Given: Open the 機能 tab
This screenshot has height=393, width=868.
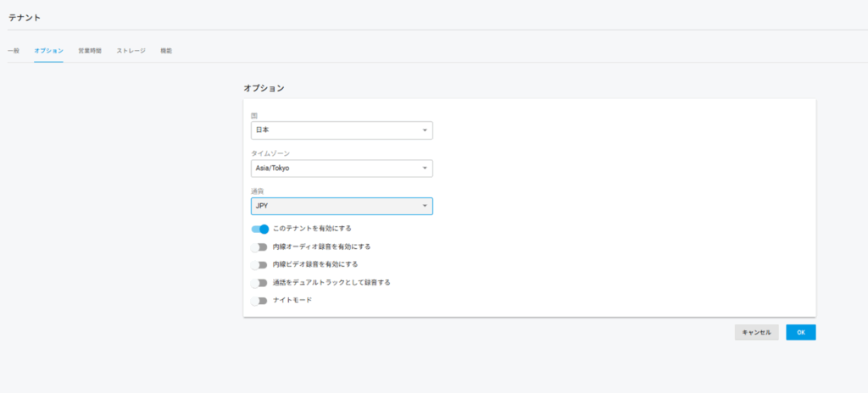Looking at the screenshot, I should pyautogui.click(x=166, y=51).
